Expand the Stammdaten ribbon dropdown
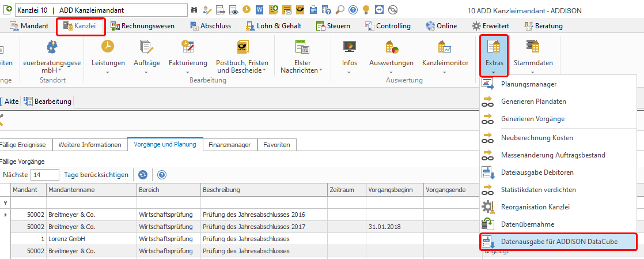Image resolution: width=644 pixels, height=259 pixels. (532, 58)
